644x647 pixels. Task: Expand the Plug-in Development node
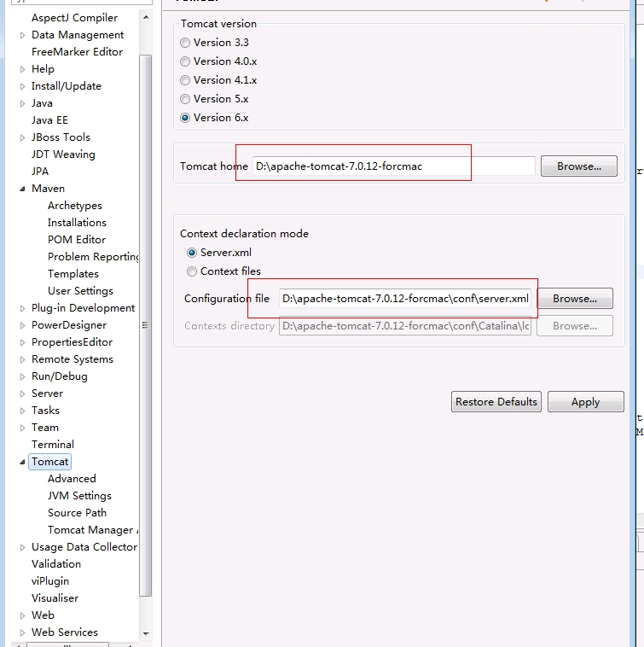click(x=23, y=309)
